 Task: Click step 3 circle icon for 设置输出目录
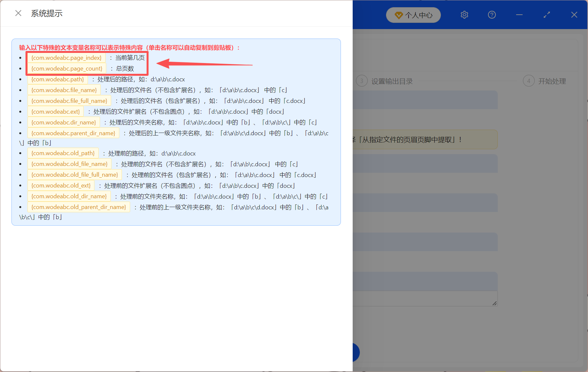[x=361, y=81]
